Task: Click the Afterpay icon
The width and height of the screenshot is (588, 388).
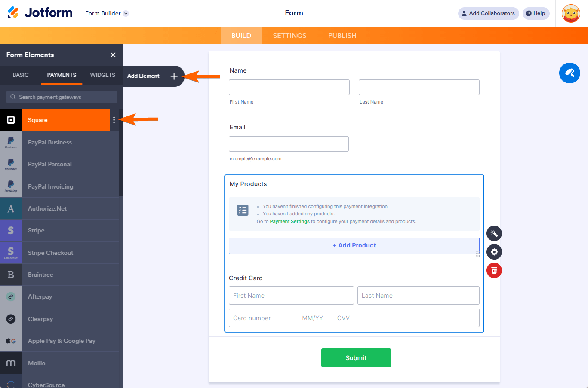Action: click(11, 296)
